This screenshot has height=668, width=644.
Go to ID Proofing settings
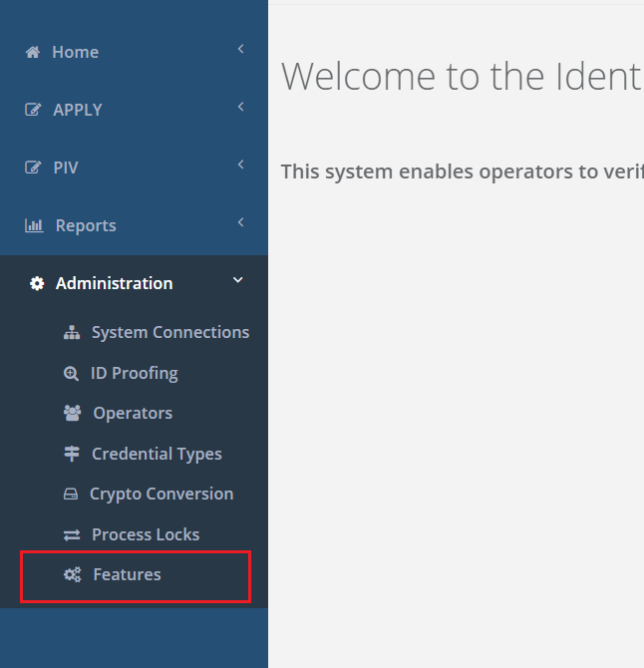pos(135,374)
